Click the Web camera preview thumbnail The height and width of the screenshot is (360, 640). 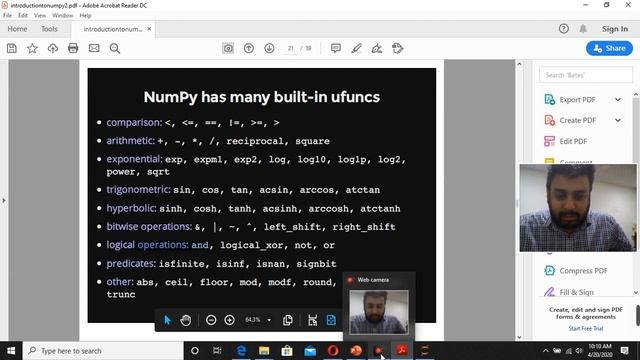coord(379,312)
